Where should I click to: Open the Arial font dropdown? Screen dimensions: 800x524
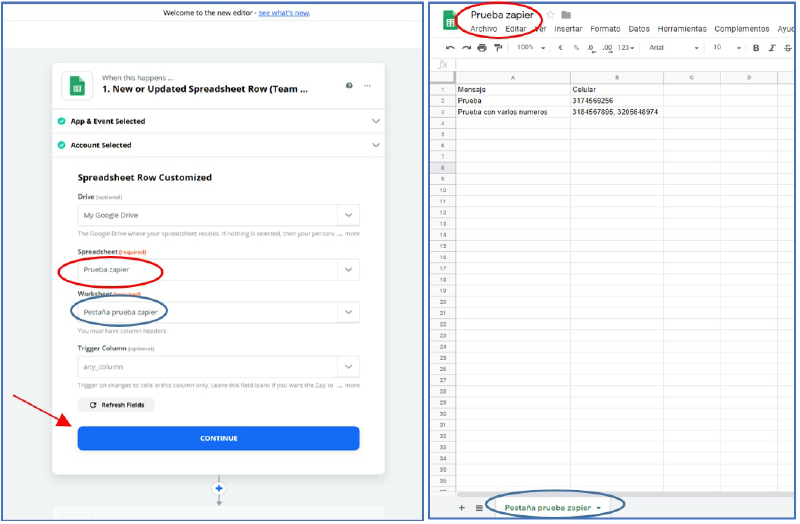[x=673, y=47]
